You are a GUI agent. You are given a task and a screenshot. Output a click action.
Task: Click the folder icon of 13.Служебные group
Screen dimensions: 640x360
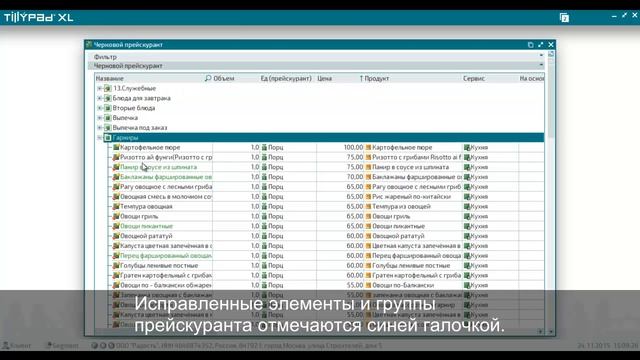(x=108, y=88)
